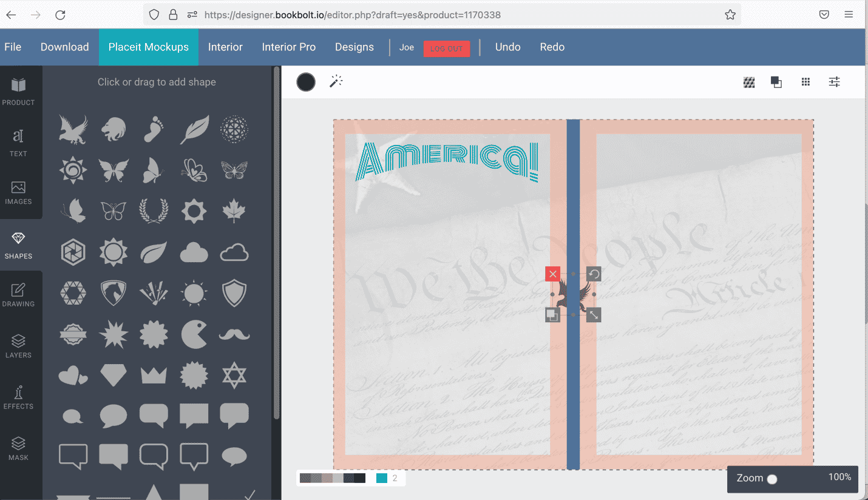Open the Layers panel

pos(18,346)
